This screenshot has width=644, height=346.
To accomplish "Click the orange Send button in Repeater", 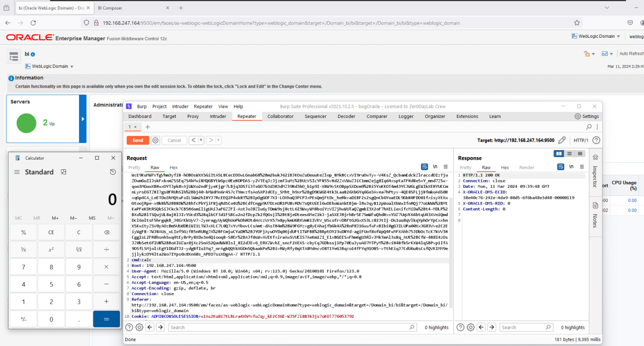I will pos(138,141).
